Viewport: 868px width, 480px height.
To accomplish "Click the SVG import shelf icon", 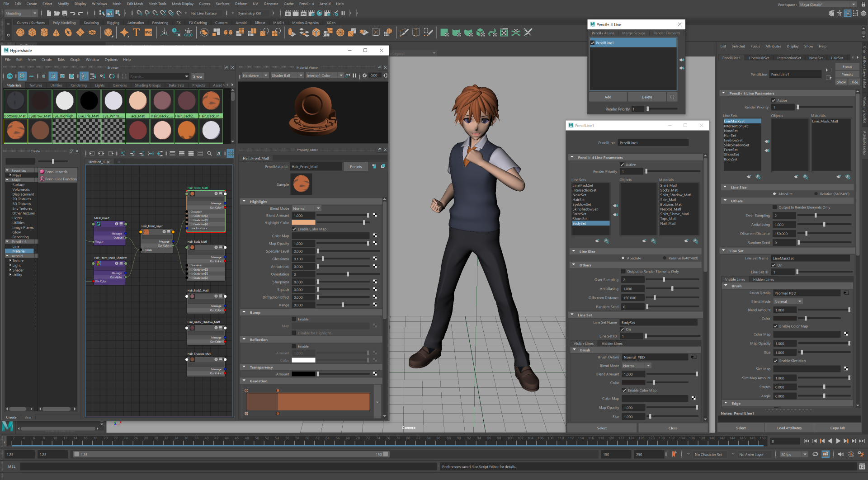I will [148, 33].
